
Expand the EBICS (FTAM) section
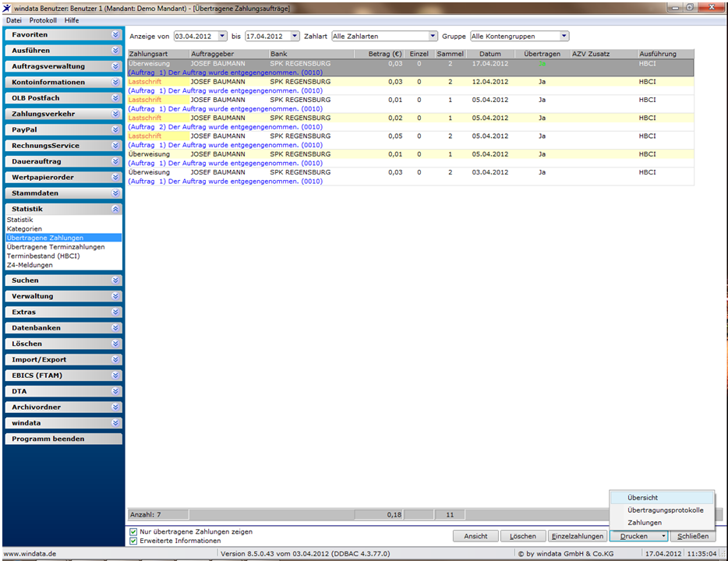tap(64, 376)
